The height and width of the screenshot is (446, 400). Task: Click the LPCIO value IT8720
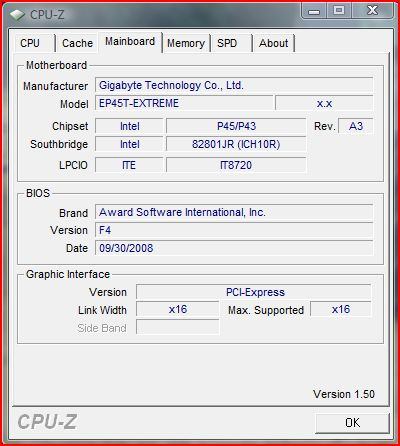[x=236, y=165]
